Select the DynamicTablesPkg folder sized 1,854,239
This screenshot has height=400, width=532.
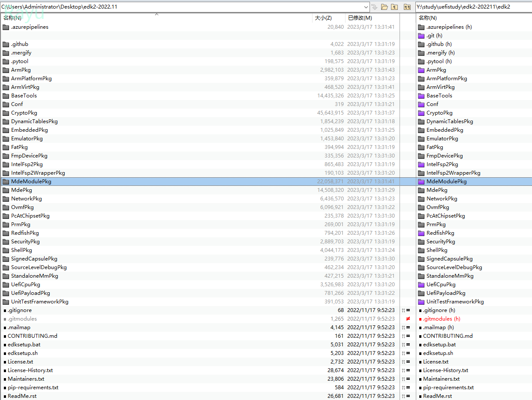[34, 121]
